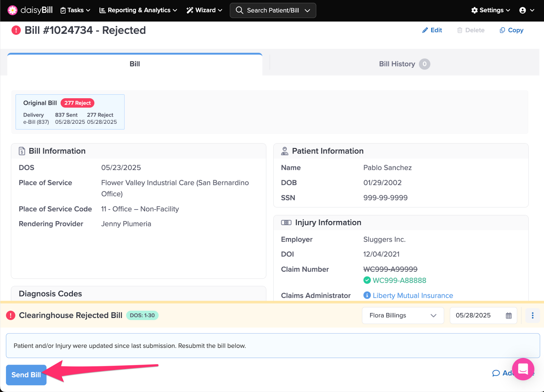The height and width of the screenshot is (392, 544).
Task: Click the 277 Reject red badge
Action: pos(78,103)
